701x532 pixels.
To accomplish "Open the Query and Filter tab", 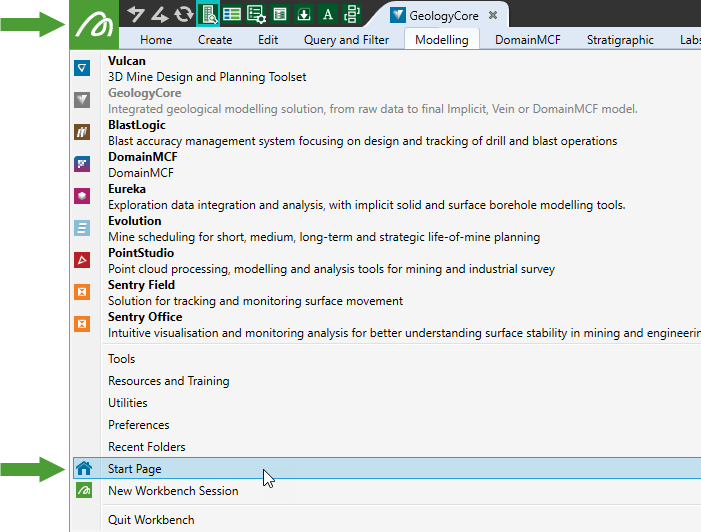I will pos(346,40).
